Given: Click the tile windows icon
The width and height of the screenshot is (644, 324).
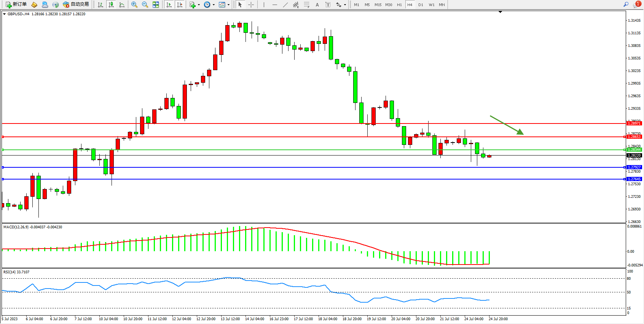Looking at the screenshot, I should pyautogui.click(x=156, y=5).
